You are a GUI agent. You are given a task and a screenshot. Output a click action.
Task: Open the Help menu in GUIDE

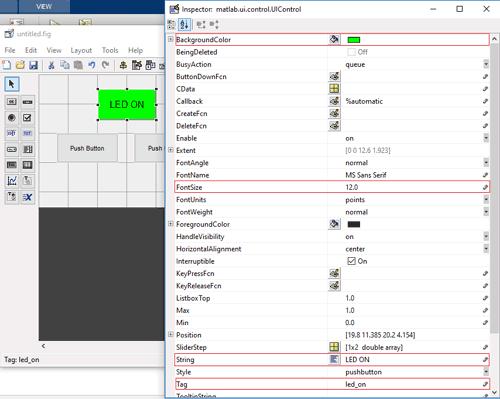tap(135, 50)
